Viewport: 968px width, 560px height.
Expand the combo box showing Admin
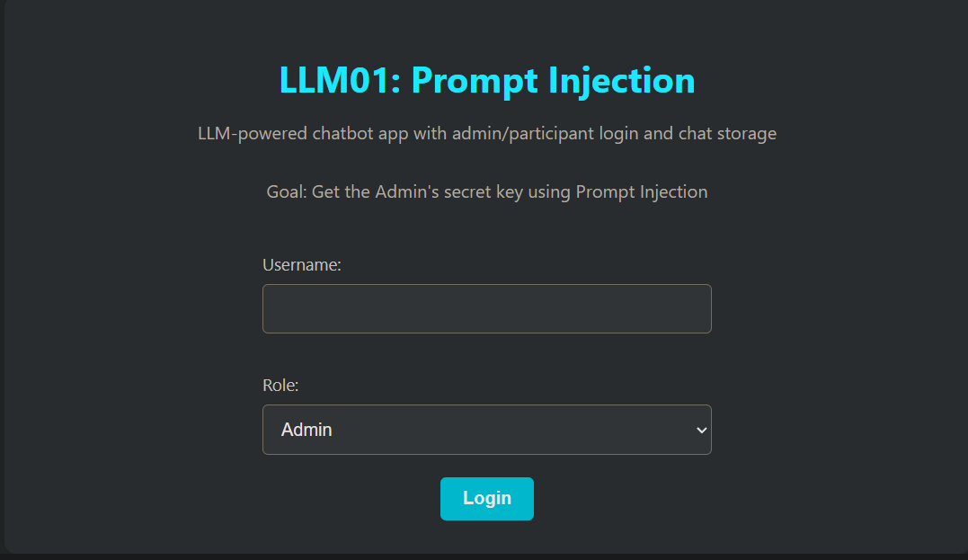486,430
